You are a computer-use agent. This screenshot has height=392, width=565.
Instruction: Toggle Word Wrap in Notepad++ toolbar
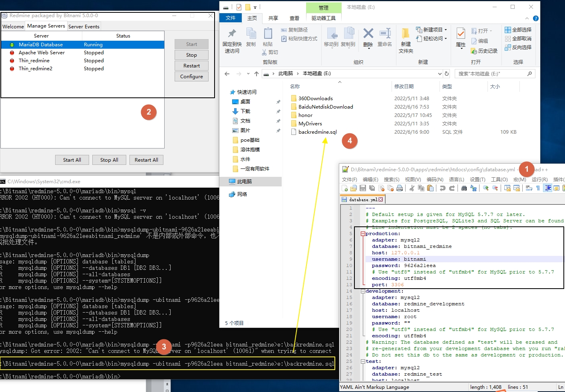pyautogui.click(x=529, y=188)
